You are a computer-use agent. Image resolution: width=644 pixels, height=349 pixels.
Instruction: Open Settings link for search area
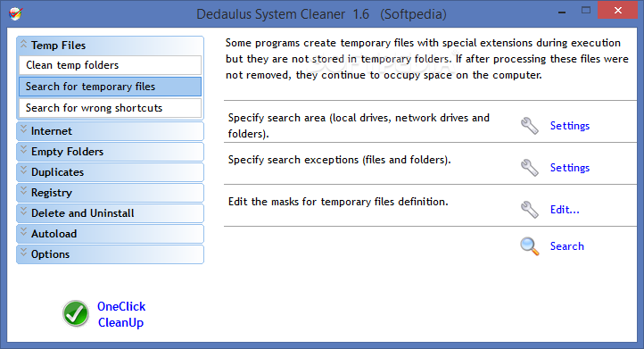(570, 126)
